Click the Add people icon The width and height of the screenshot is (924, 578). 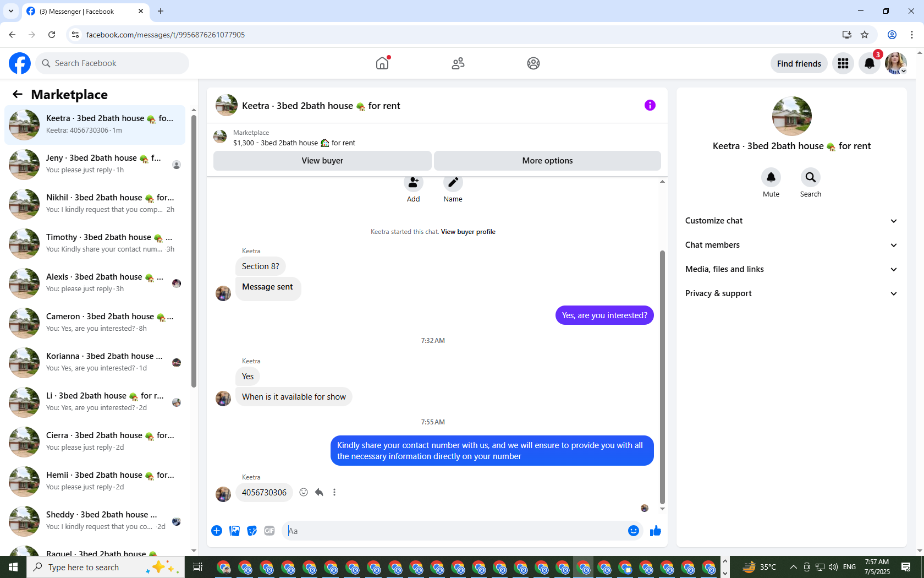pyautogui.click(x=414, y=183)
